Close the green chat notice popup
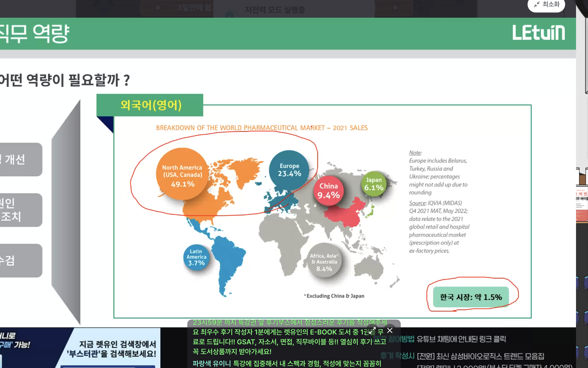This screenshot has width=588, height=368. coord(390,330)
